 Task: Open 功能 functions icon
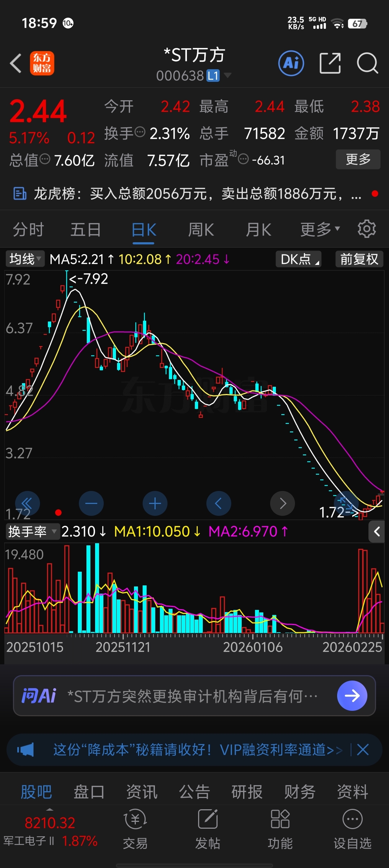pos(280,830)
